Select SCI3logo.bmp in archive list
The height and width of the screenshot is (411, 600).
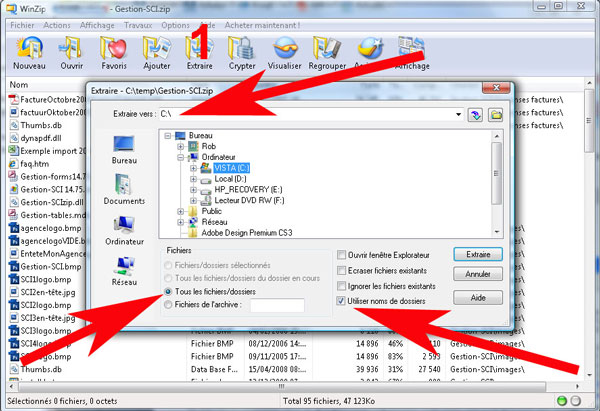point(40,331)
